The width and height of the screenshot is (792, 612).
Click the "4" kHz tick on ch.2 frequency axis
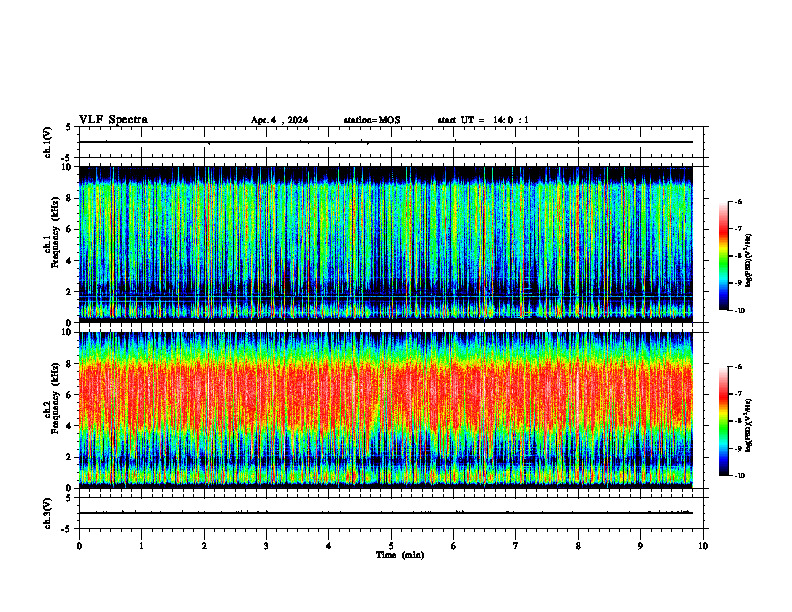pyautogui.click(x=70, y=426)
